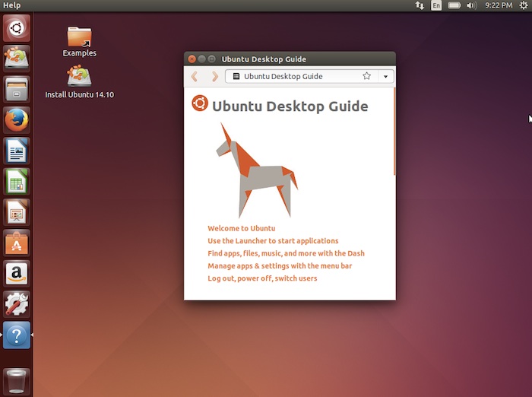Image resolution: width=532 pixels, height=397 pixels.
Task: Open Use the Launcher to start applications
Action: click(x=273, y=241)
